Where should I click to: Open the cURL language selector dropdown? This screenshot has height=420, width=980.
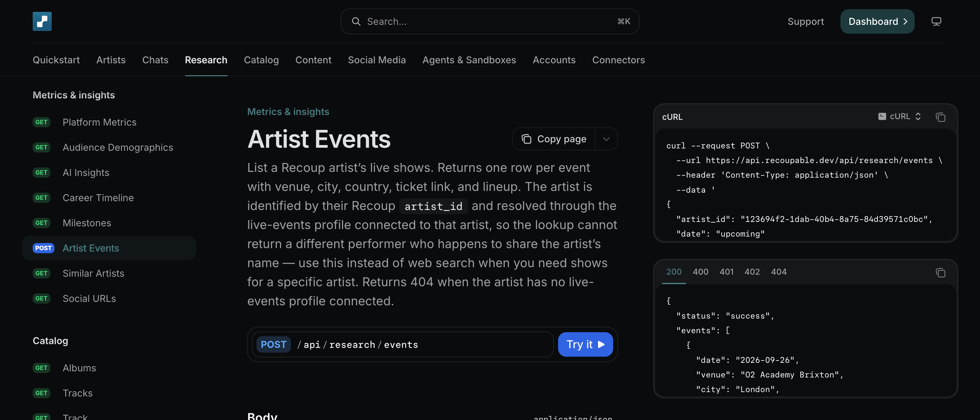(x=900, y=116)
